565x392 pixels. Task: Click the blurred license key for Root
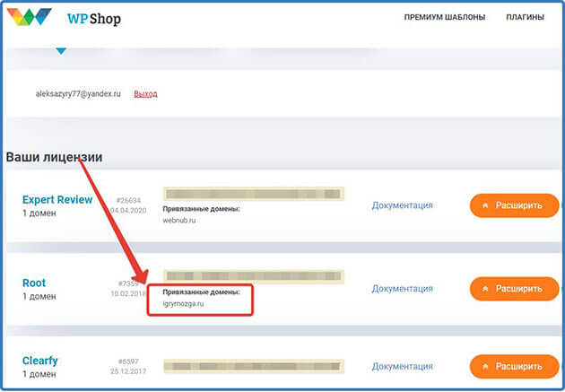(x=254, y=276)
